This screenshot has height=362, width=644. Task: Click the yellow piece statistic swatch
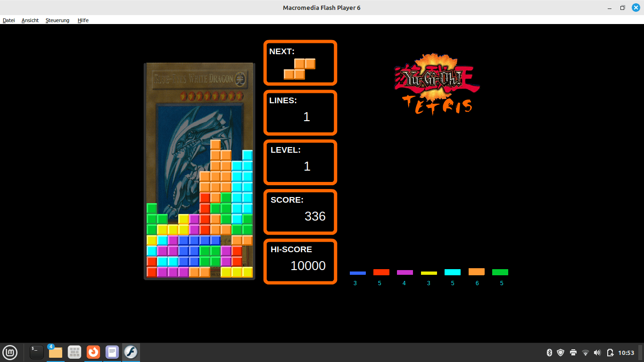coord(429,273)
